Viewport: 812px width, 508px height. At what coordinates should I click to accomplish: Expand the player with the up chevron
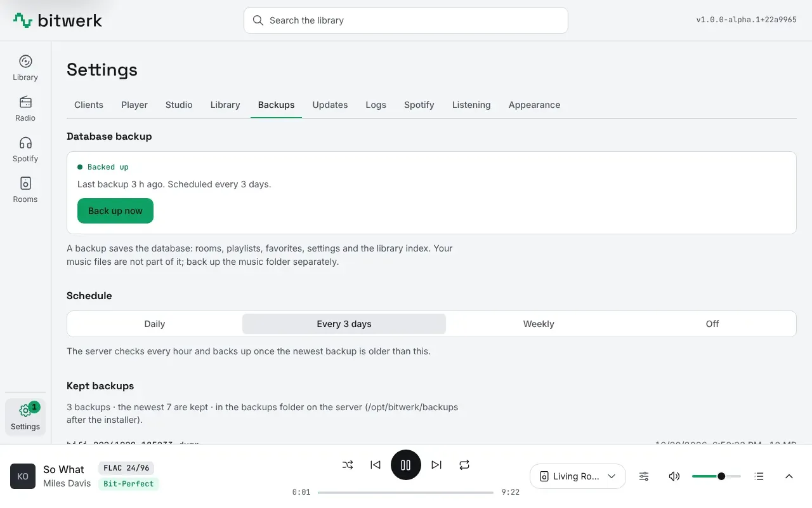[789, 476]
